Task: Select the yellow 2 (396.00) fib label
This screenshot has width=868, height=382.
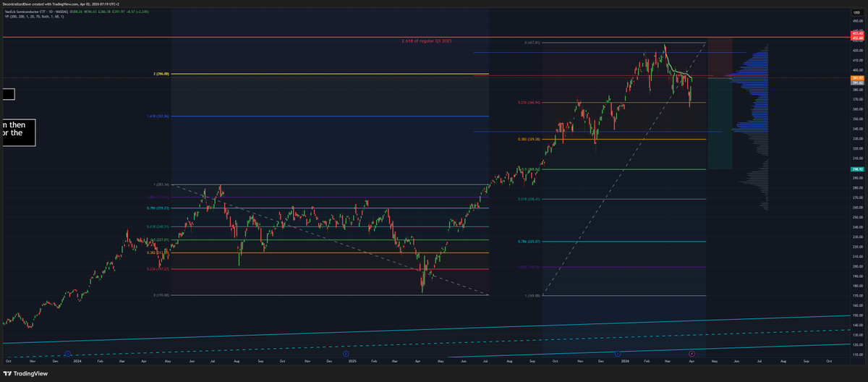Action: tap(163, 74)
